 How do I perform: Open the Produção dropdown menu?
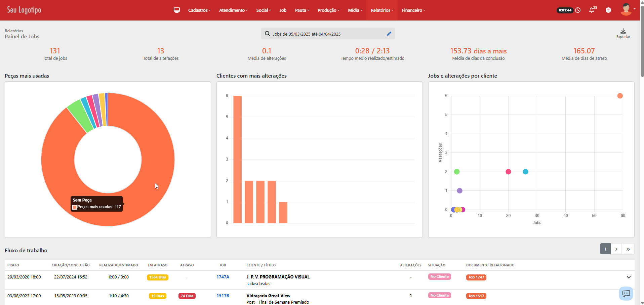(328, 10)
